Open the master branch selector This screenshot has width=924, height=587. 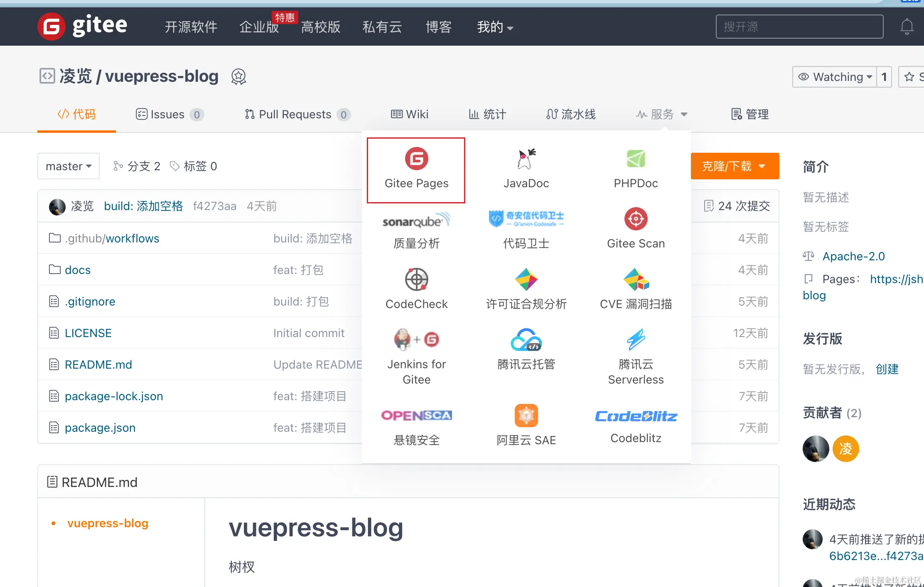69,166
